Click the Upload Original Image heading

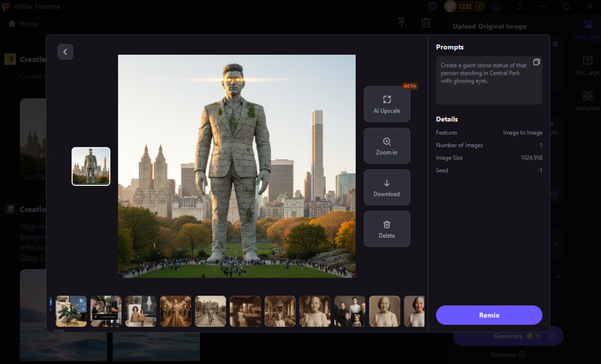point(489,27)
